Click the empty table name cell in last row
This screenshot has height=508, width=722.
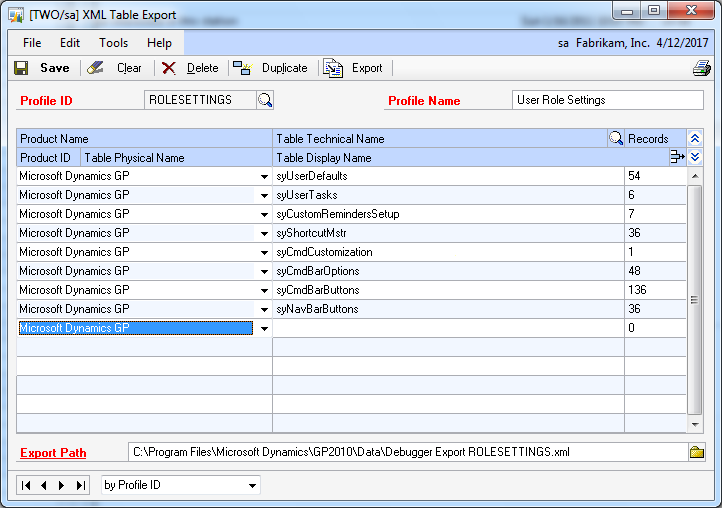pos(448,328)
